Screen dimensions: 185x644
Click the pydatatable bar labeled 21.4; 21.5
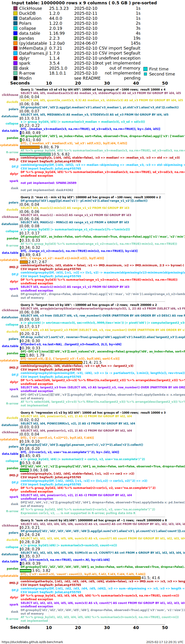coord(51,362)
